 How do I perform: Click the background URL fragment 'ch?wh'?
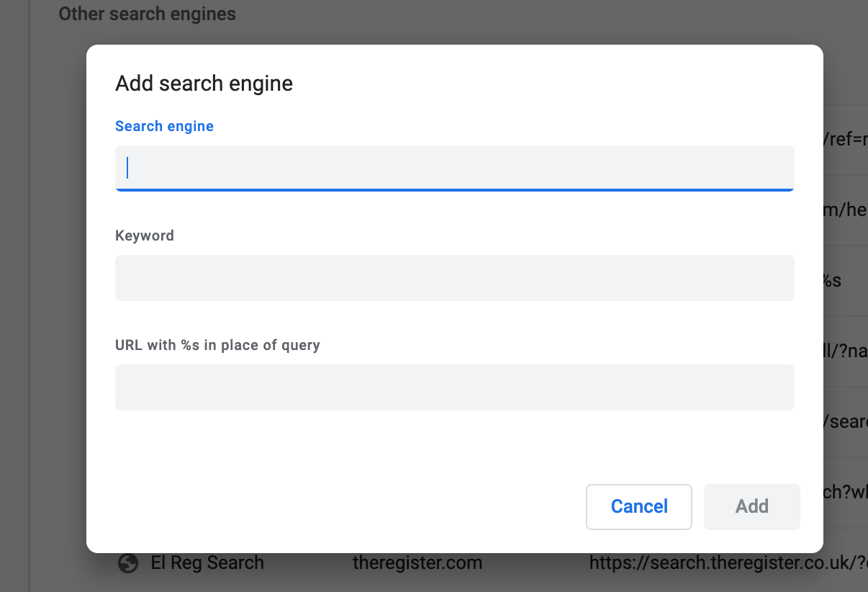click(846, 493)
